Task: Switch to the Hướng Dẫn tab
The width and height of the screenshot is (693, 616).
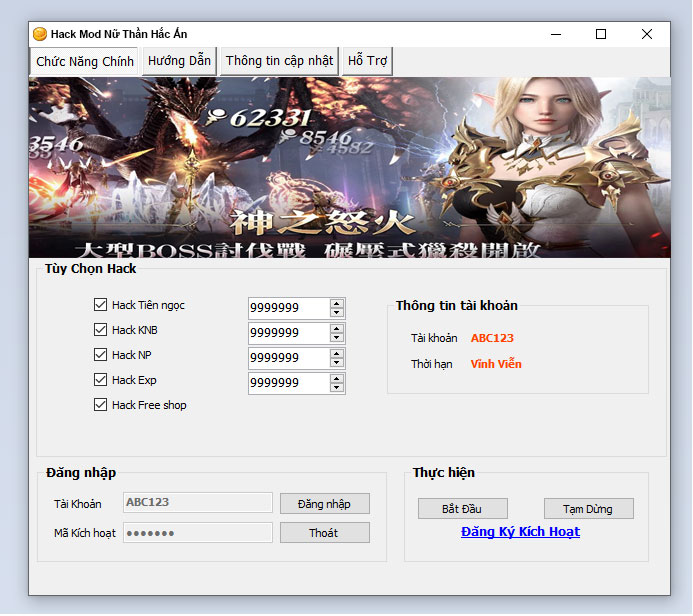Action: (179, 61)
